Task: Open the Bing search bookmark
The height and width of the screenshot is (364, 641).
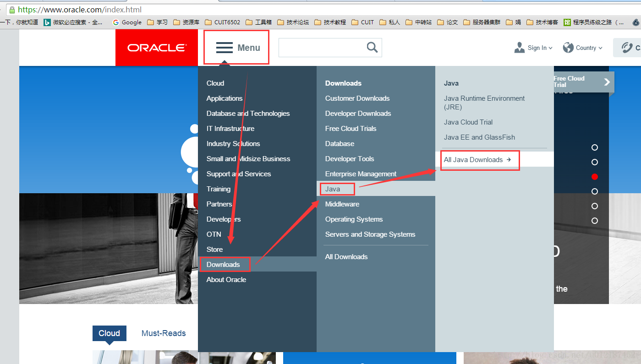Action: (73, 22)
